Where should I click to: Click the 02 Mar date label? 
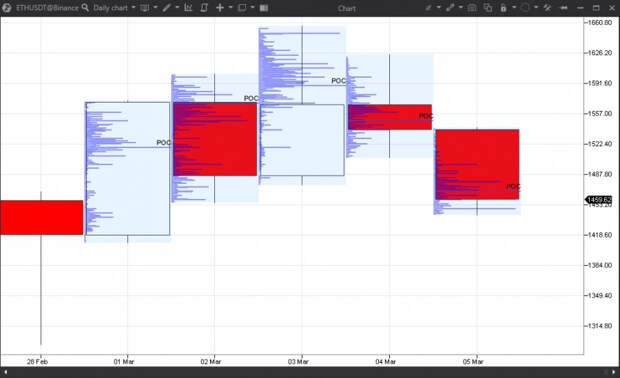211,361
